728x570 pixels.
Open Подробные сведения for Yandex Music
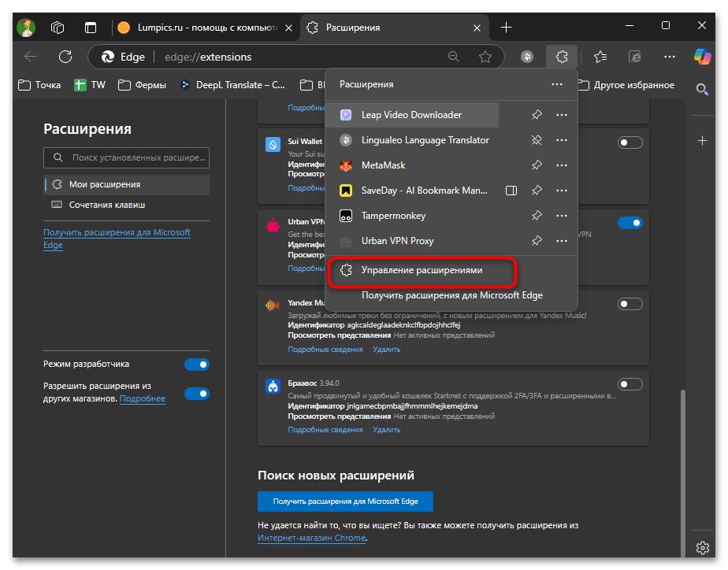point(325,350)
